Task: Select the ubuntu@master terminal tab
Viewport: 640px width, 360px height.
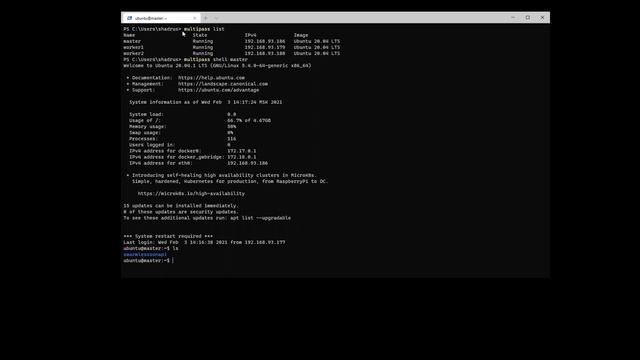Action: pyautogui.click(x=161, y=18)
